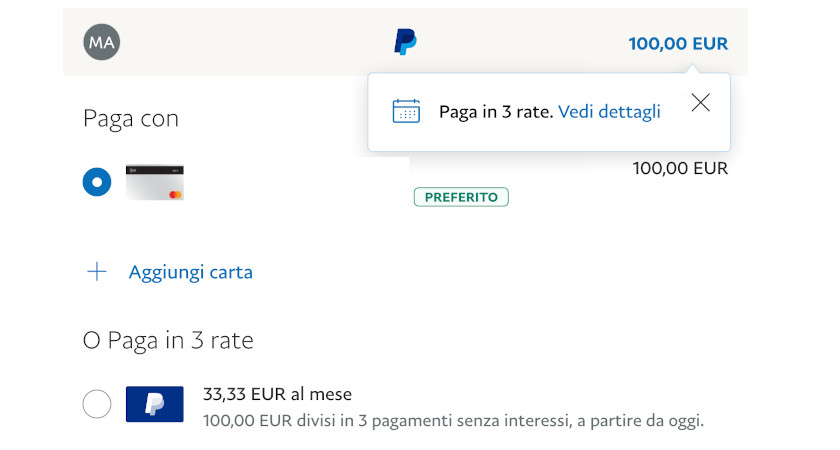Click the blue PayPal installments logo

point(154,404)
